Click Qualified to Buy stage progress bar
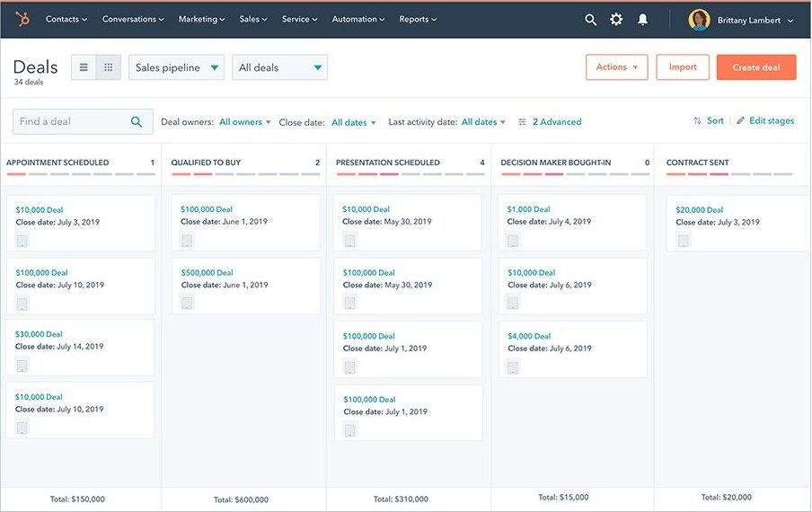 [x=245, y=174]
